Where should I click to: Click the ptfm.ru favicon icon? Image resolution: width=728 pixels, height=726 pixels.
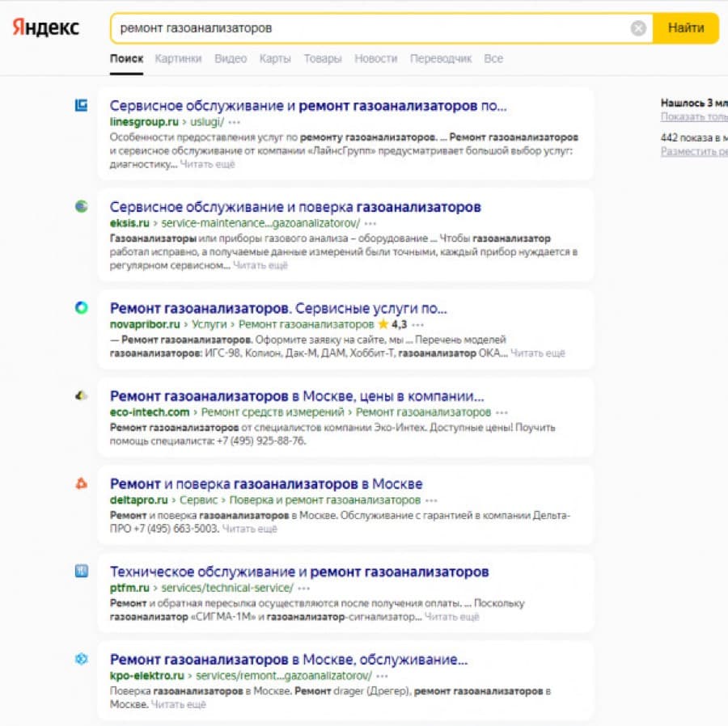click(x=81, y=571)
